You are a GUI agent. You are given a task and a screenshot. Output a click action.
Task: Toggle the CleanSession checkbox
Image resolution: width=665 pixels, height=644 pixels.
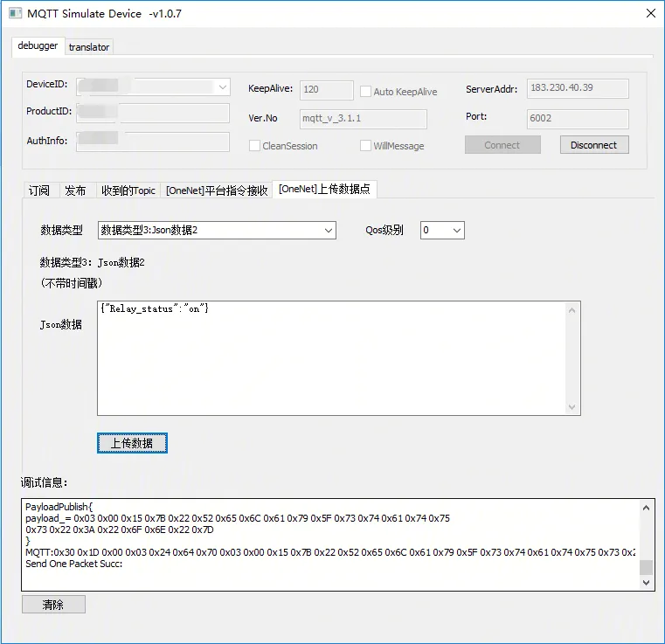255,146
